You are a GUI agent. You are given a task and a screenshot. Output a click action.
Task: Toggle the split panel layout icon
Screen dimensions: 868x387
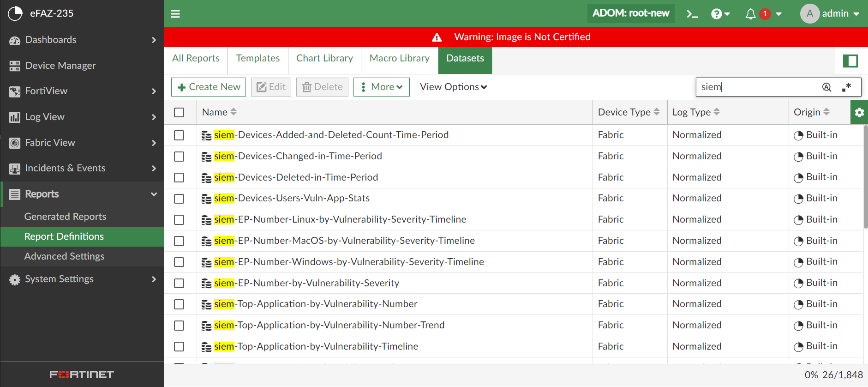tap(850, 61)
